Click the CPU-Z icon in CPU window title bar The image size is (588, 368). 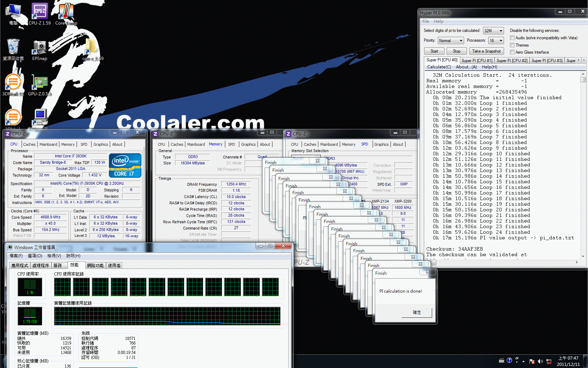tap(8, 134)
